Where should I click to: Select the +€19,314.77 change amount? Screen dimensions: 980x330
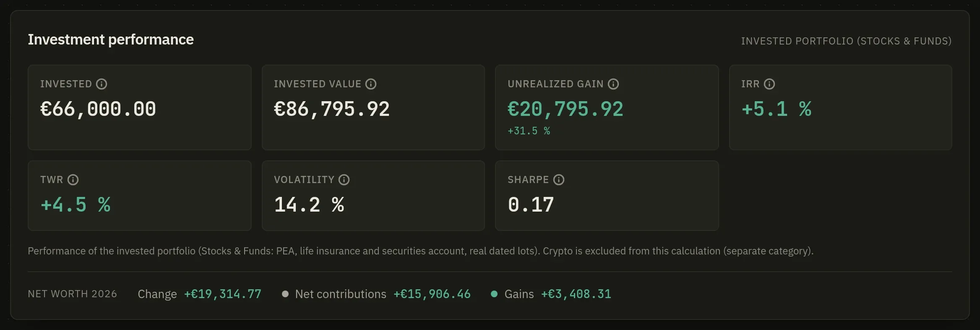[223, 294]
